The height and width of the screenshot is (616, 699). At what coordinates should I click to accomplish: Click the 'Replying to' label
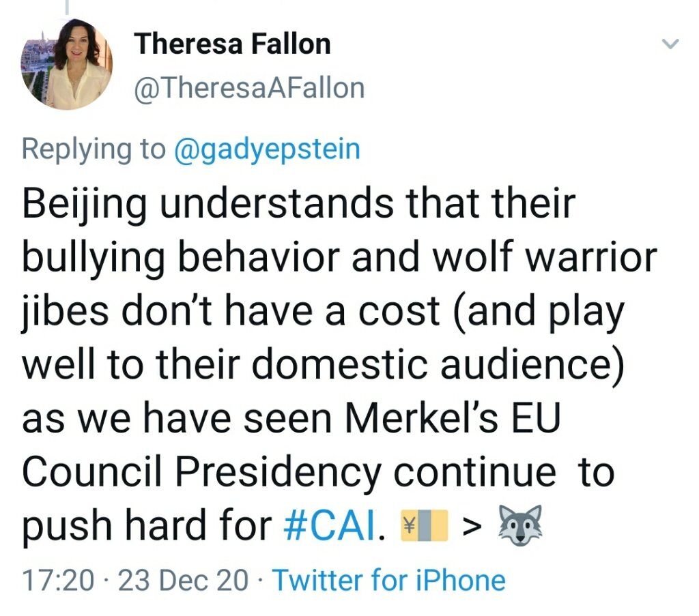click(x=94, y=149)
